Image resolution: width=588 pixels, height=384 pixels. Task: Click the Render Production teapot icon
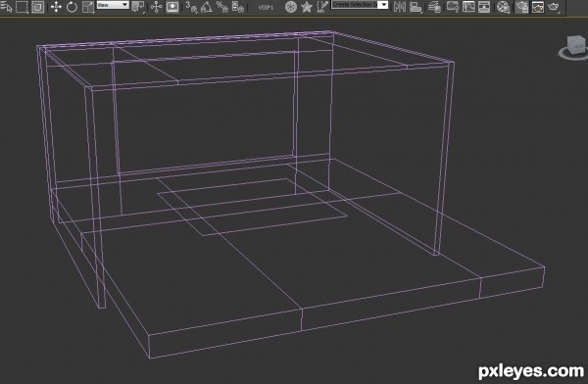pos(554,7)
